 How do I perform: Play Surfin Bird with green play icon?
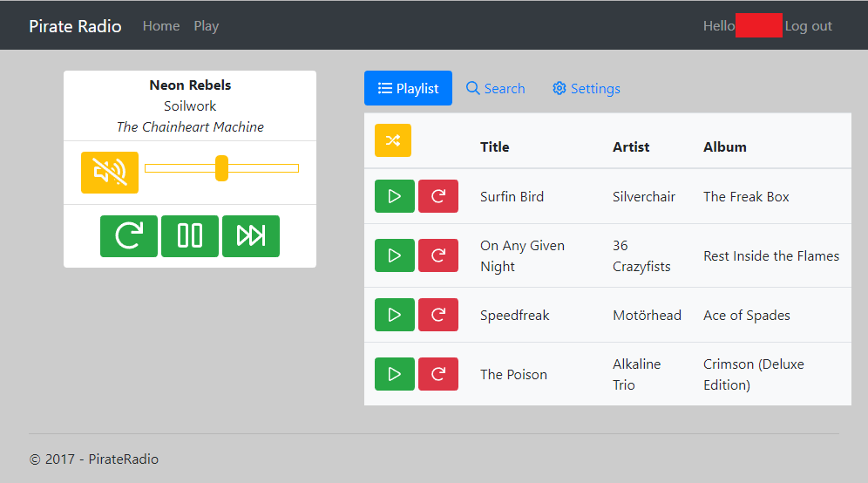coord(395,196)
